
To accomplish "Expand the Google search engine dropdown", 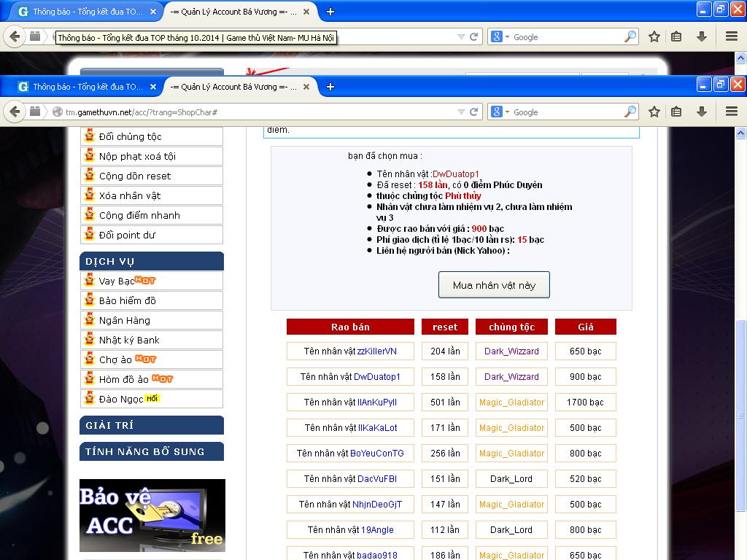I will click(x=500, y=112).
